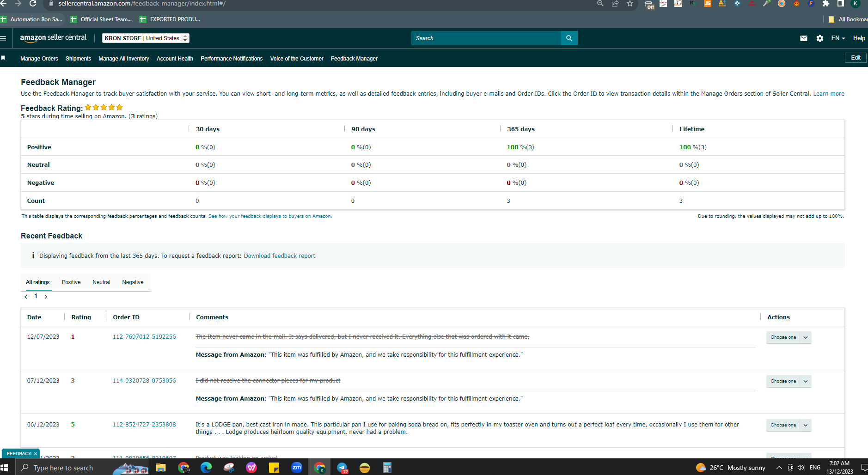Open Voice of the Customer
The image size is (868, 475).
click(297, 59)
